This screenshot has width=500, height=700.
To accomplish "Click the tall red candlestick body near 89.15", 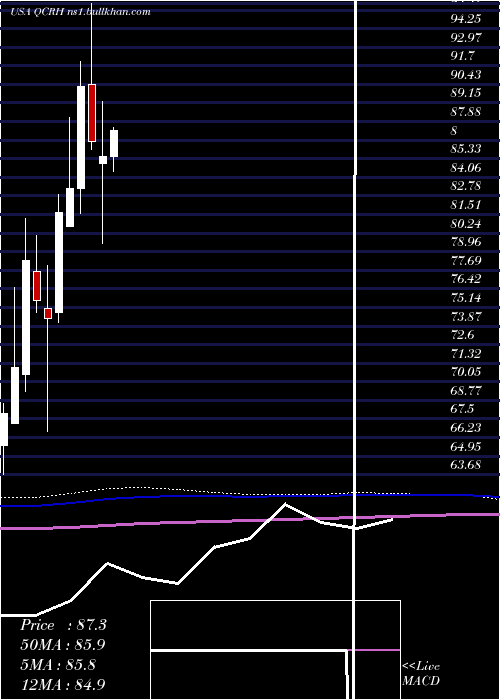I will (x=92, y=112).
